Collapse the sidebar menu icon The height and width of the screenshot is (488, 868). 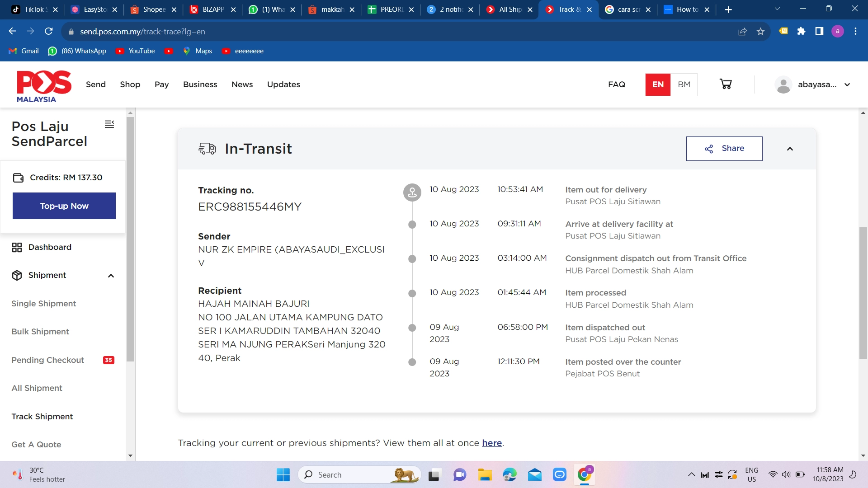click(109, 124)
